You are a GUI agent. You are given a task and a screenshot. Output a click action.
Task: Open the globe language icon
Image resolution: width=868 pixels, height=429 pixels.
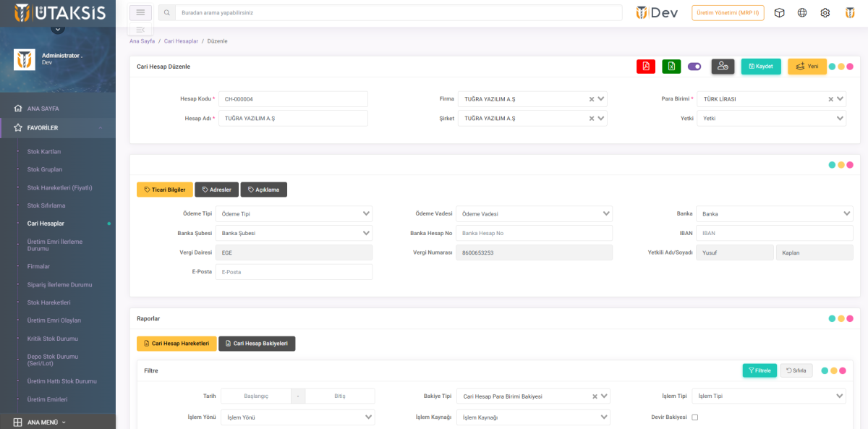point(802,13)
